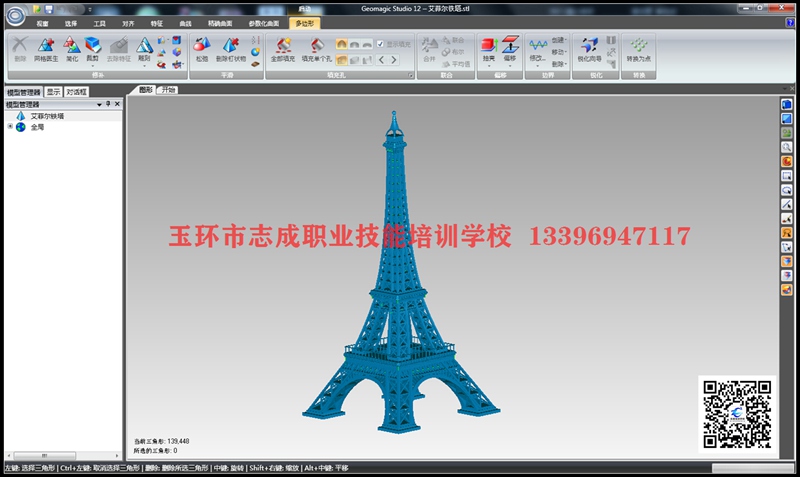Open the 裁剪 dropdown arrow
The width and height of the screenshot is (800, 477).
click(92, 65)
